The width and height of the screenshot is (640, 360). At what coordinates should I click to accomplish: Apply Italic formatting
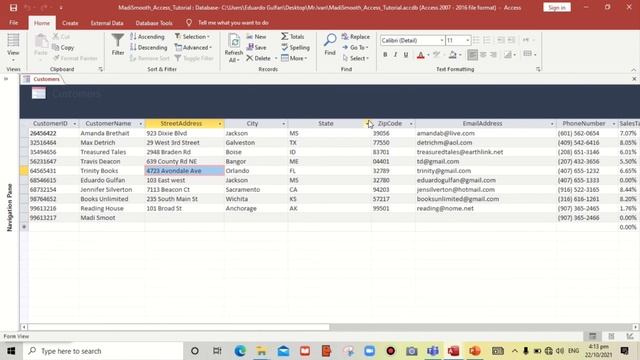395,55
